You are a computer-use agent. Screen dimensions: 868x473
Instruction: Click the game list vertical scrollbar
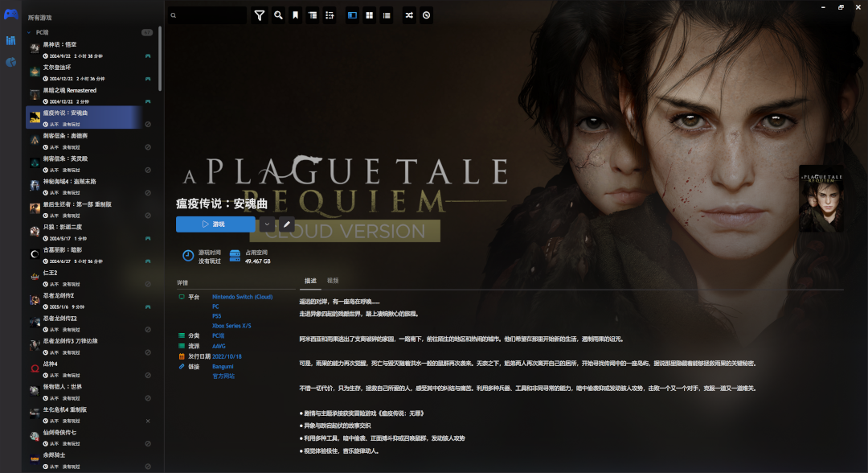[x=160, y=58]
